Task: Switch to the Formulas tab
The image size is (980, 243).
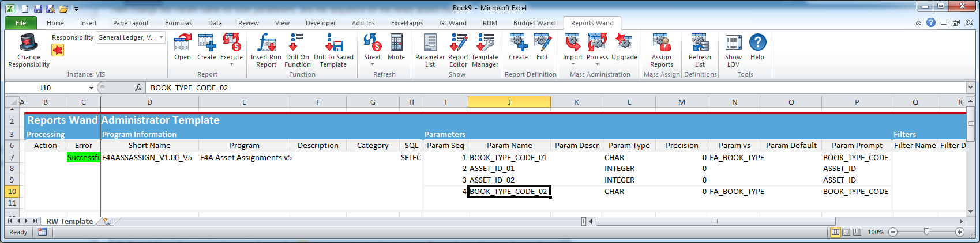Action: [178, 23]
